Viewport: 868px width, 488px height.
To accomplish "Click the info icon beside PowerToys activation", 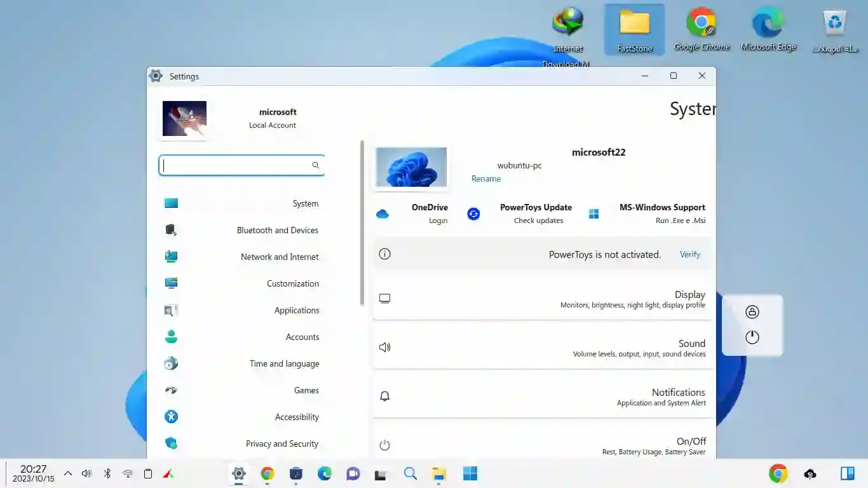I will click(384, 254).
